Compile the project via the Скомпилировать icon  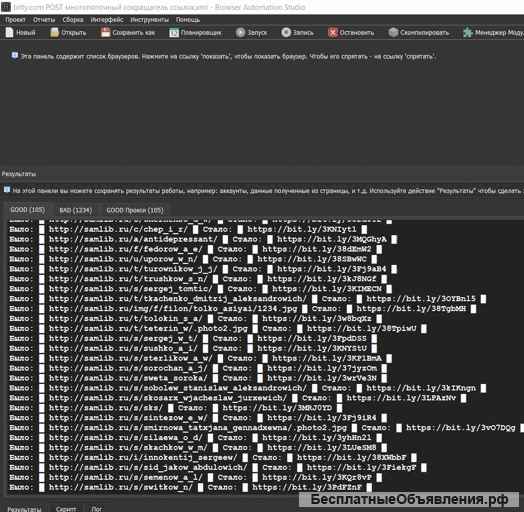(x=393, y=33)
